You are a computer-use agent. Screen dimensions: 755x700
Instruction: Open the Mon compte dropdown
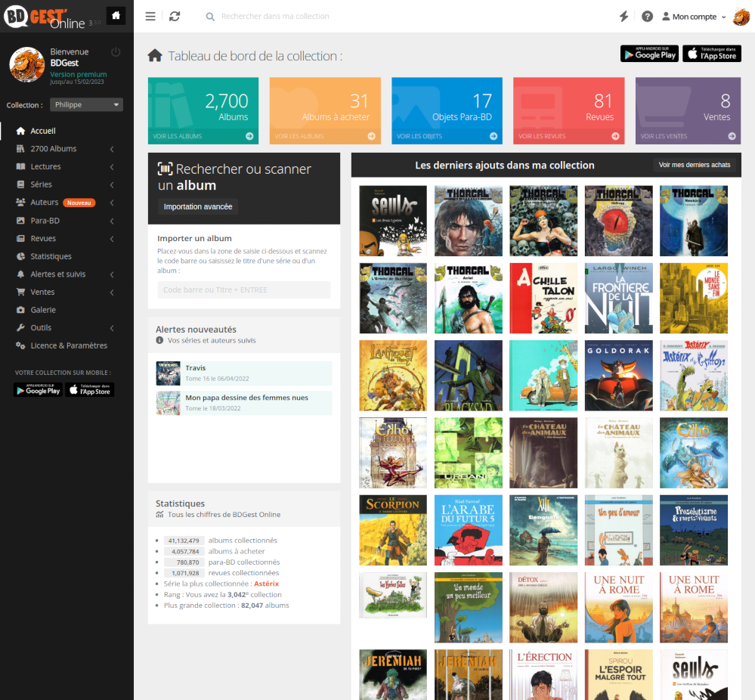point(693,17)
